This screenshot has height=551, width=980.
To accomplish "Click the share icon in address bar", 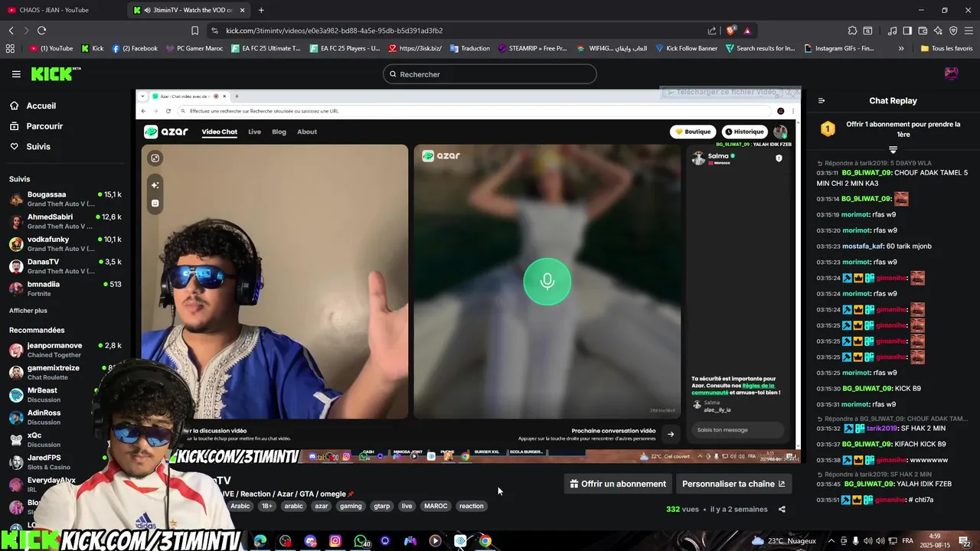I will point(712,31).
